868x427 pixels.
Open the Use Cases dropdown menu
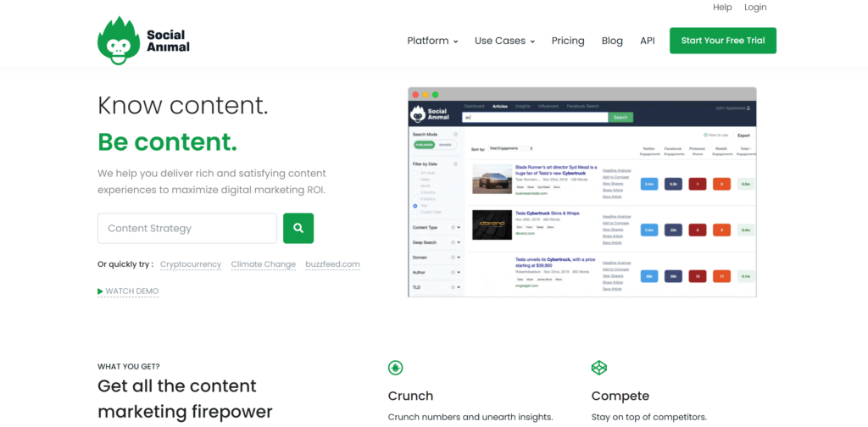click(x=504, y=41)
